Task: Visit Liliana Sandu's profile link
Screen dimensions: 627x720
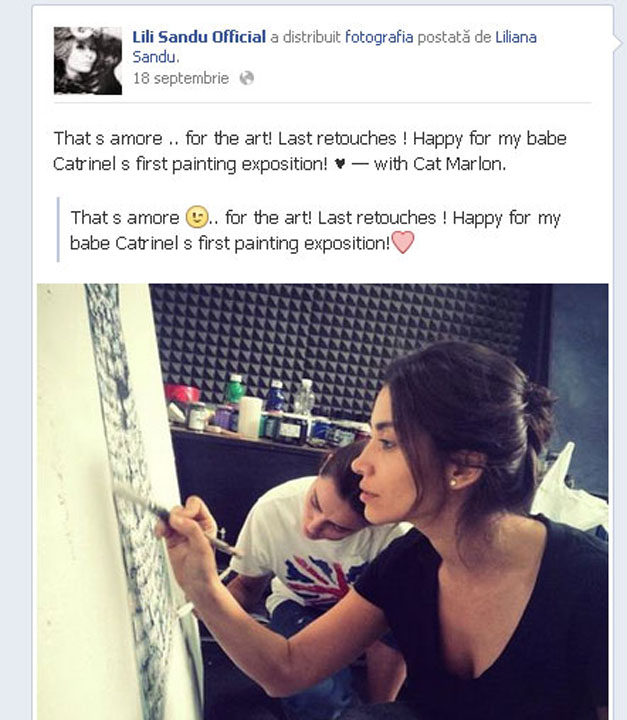Action: [334, 47]
